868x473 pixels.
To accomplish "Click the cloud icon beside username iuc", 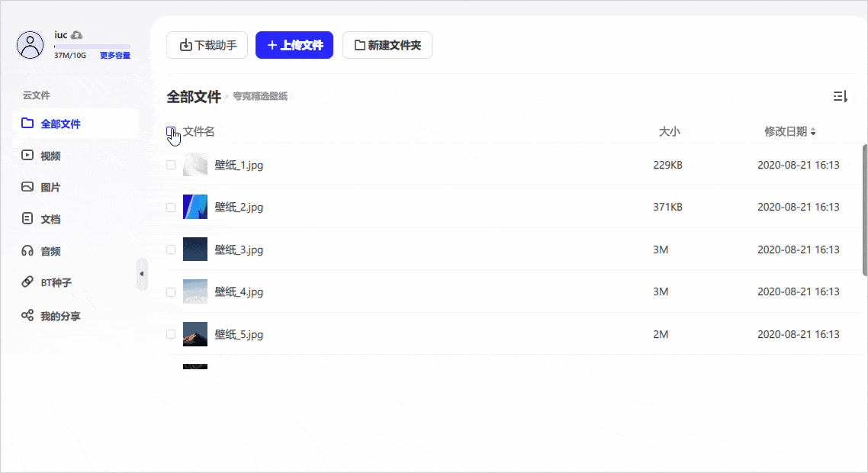I will (77, 35).
